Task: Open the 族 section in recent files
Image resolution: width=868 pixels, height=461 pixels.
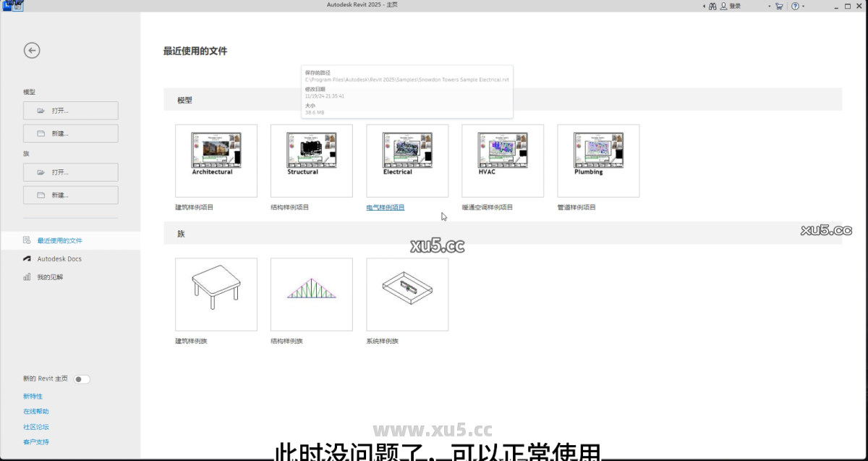Action: coord(181,233)
